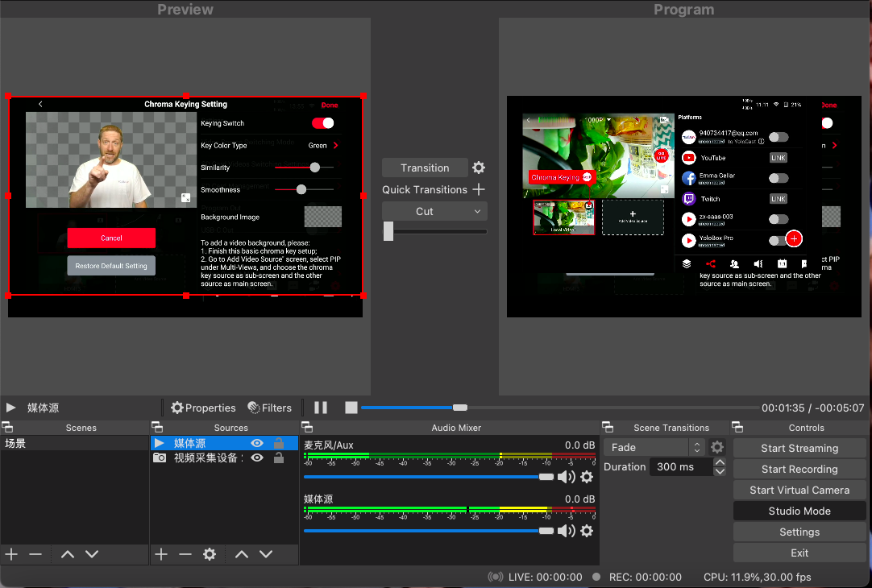Undock the Scenes panel
Image resolution: width=872 pixels, height=588 pixels.
(x=7, y=428)
